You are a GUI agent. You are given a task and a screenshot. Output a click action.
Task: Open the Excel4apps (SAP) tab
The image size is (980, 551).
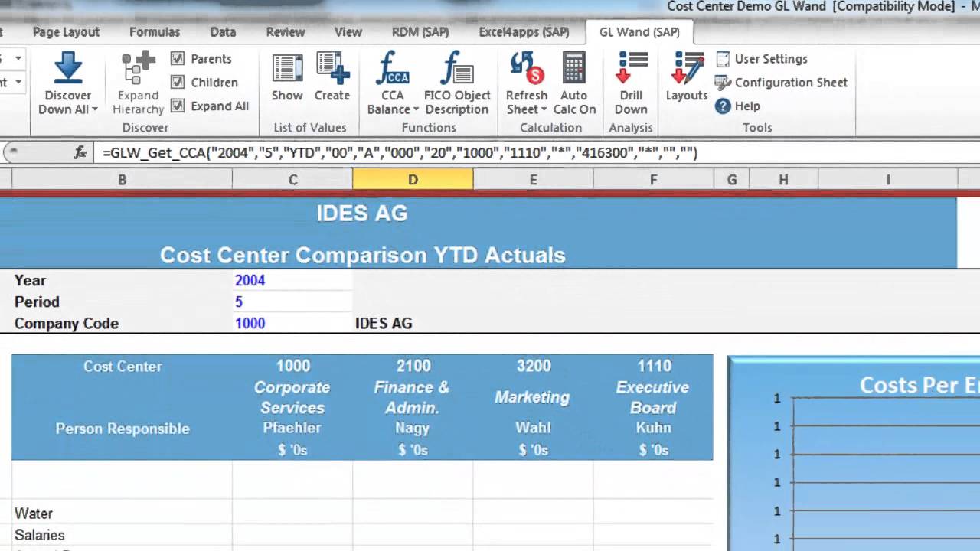524,32
